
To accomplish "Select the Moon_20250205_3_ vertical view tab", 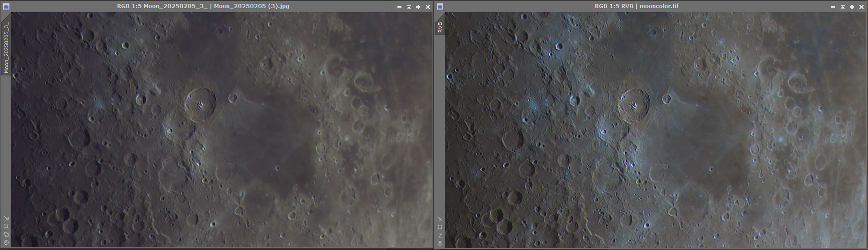I will coord(6,47).
